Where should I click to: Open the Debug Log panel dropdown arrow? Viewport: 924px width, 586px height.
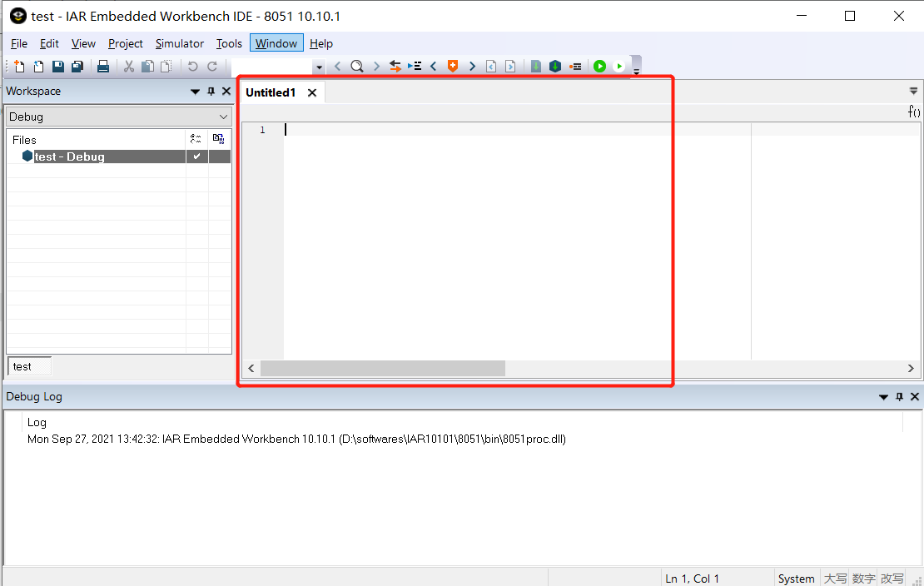point(883,397)
